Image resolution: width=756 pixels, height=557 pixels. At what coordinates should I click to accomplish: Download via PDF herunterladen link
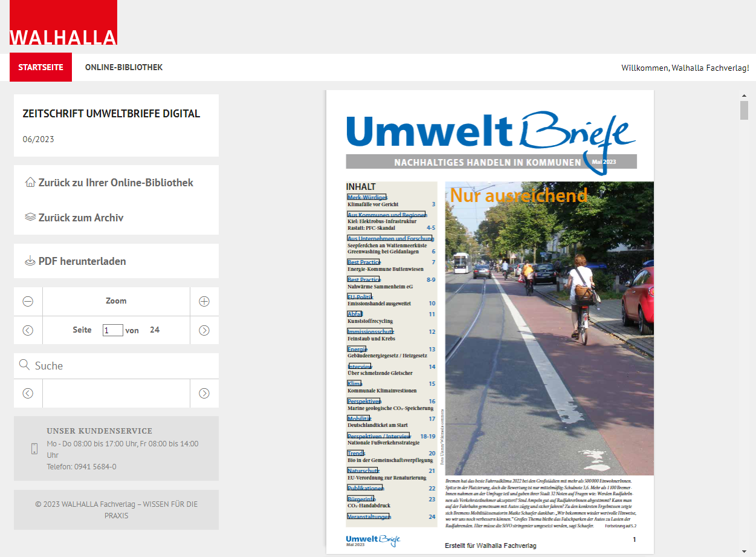point(82,261)
